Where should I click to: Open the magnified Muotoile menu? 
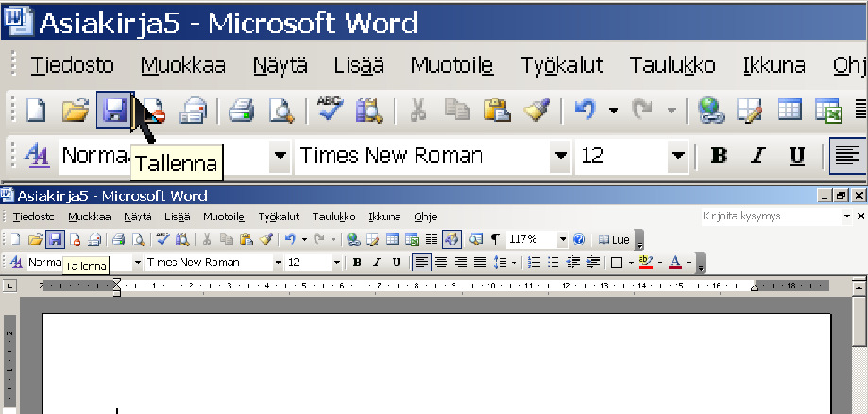(451, 65)
